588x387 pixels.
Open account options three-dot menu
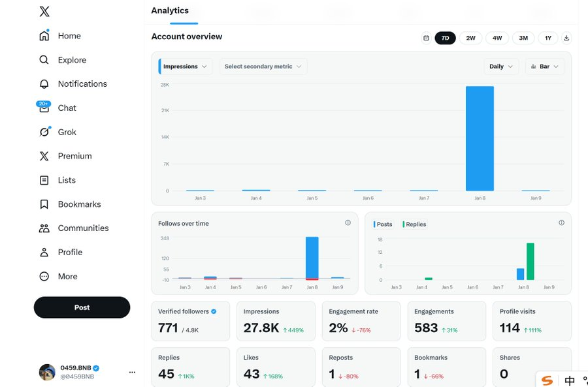click(x=132, y=372)
